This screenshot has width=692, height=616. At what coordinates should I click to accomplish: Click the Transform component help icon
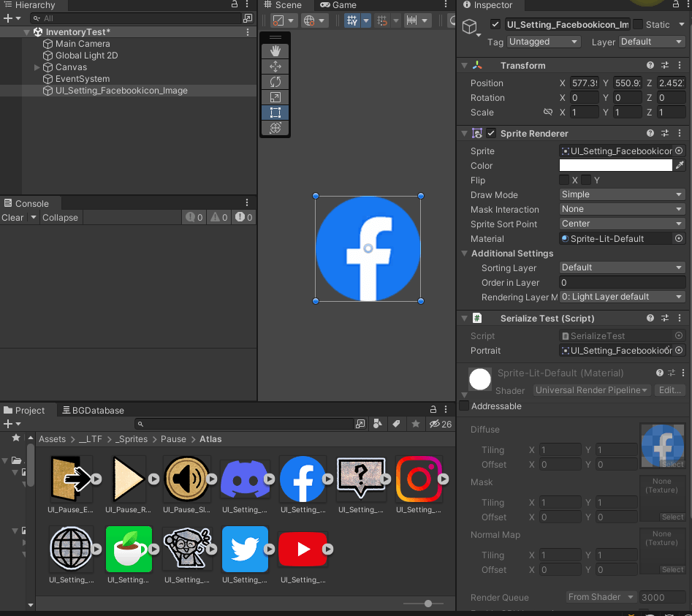click(650, 65)
